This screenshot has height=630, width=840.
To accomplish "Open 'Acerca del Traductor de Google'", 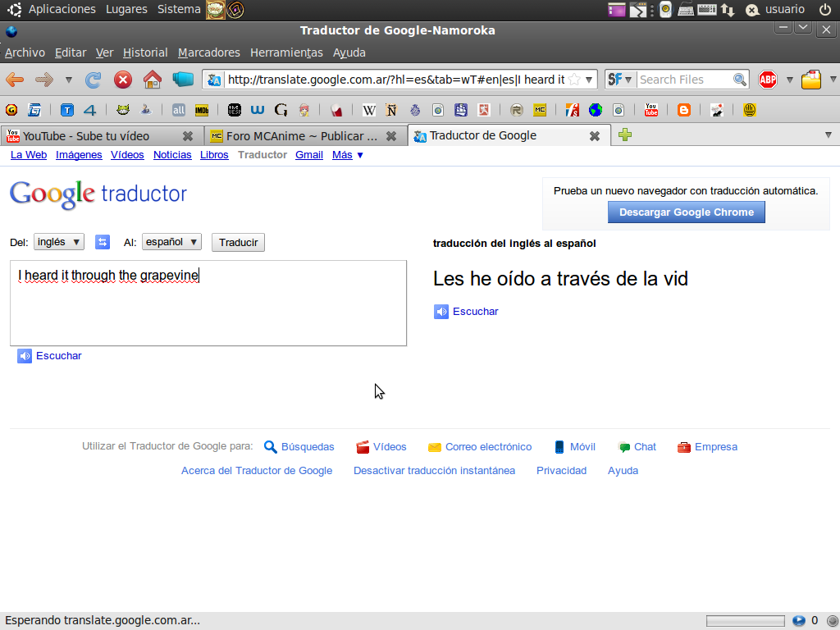I will coord(257,470).
